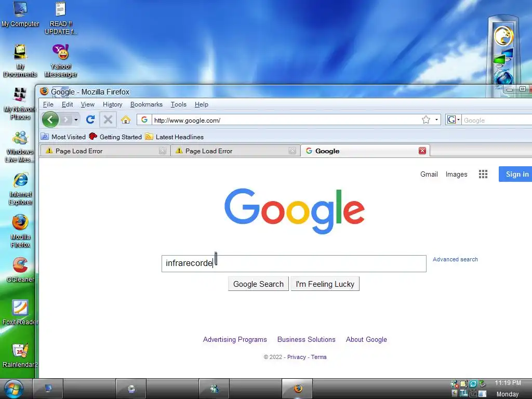The height and width of the screenshot is (399, 532).
Task: Open the About Google link
Action: tap(366, 339)
